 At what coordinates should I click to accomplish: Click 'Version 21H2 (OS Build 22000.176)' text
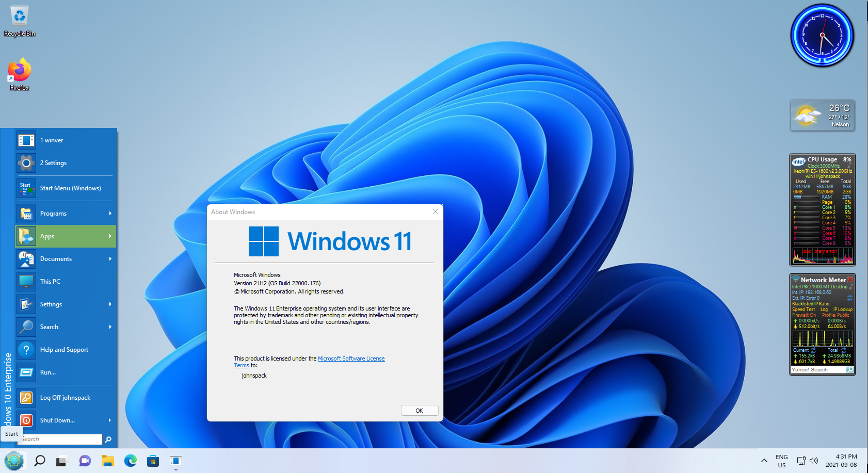click(x=277, y=283)
